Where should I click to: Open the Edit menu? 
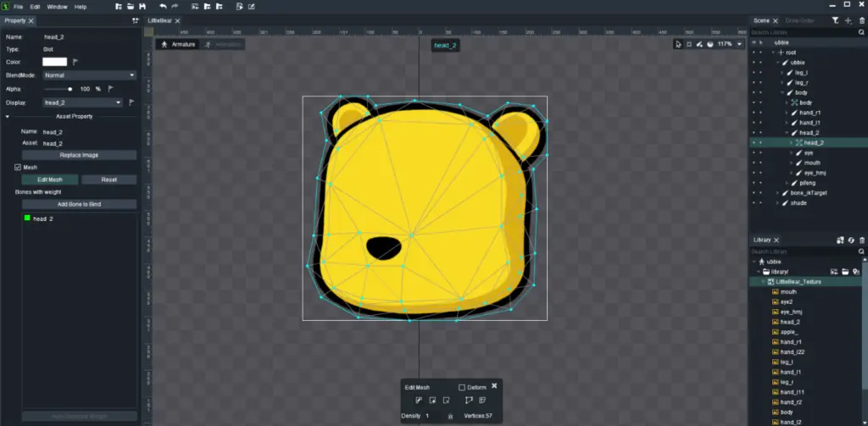(x=35, y=7)
